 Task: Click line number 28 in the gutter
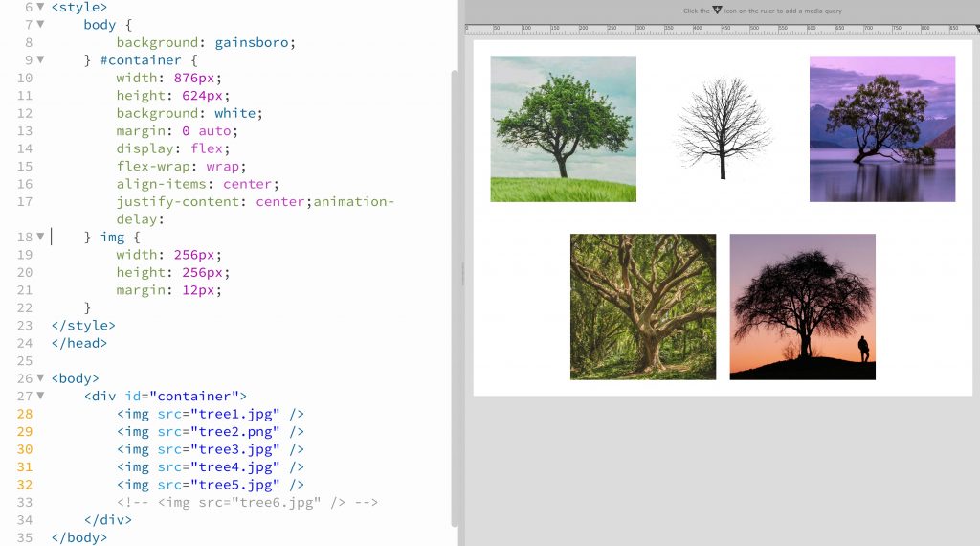click(x=25, y=414)
